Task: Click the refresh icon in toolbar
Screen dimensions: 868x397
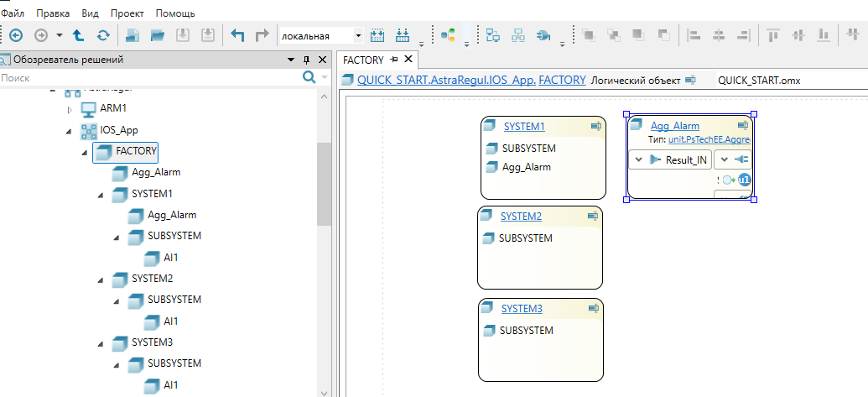Action: [103, 35]
